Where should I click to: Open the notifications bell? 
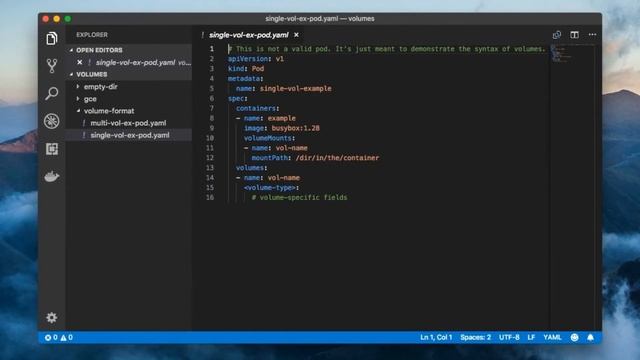click(x=590, y=338)
